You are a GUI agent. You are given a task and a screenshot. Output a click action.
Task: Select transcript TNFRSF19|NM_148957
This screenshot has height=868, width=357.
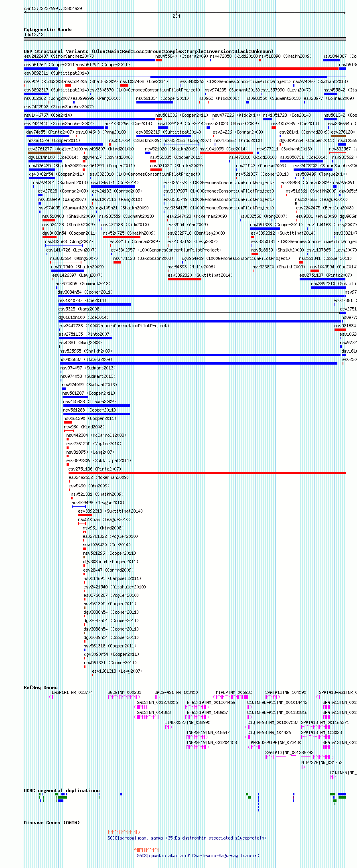point(206,712)
